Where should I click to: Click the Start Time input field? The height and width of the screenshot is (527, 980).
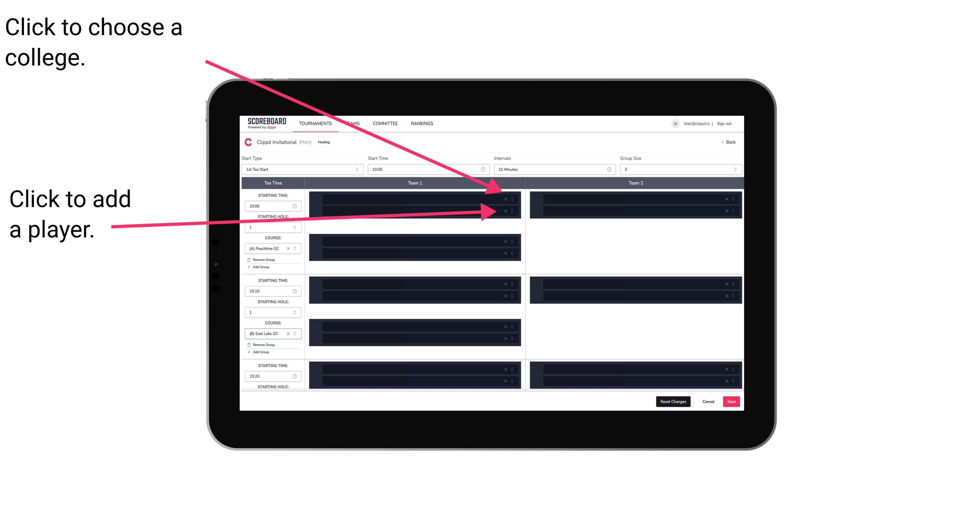(428, 170)
